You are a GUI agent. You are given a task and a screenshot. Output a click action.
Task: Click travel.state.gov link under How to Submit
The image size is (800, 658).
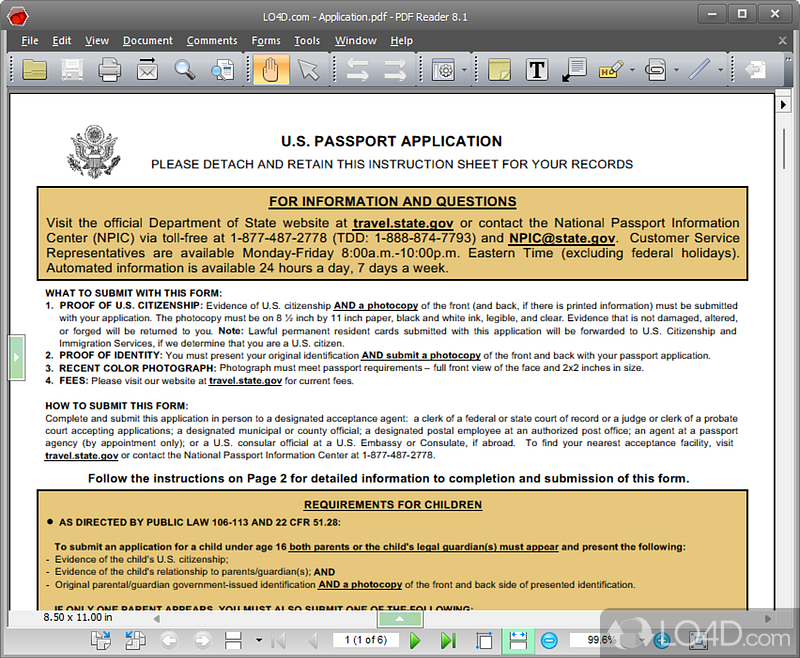tap(82, 455)
